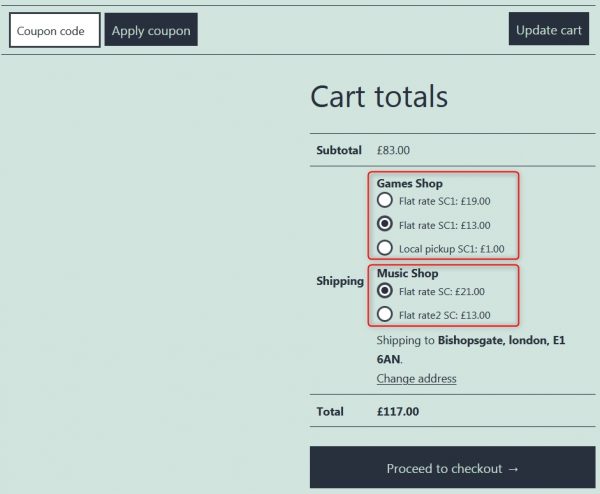Image resolution: width=600 pixels, height=494 pixels.
Task: Select Music Shop Flat rate SC £21.00 radio
Action: coord(385,290)
